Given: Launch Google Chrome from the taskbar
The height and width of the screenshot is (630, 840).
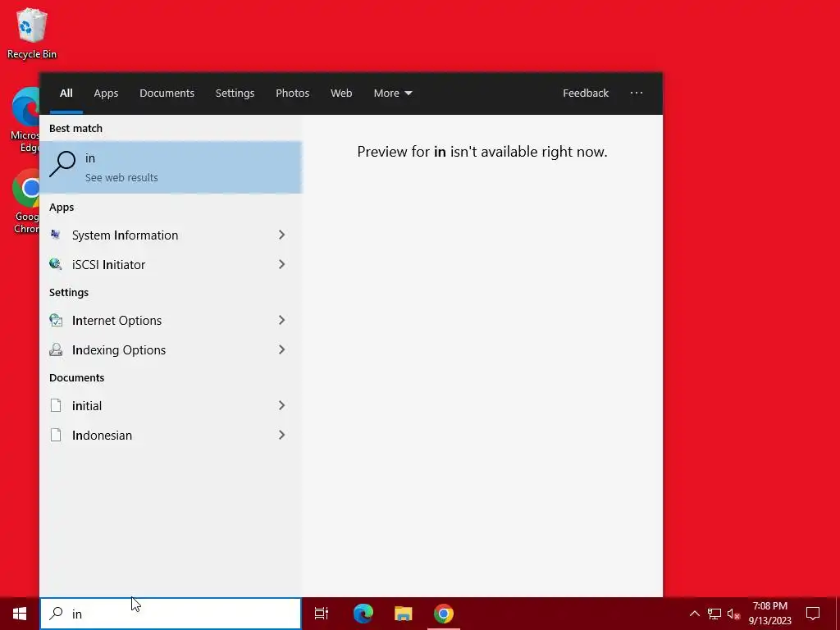Looking at the screenshot, I should click(x=444, y=614).
